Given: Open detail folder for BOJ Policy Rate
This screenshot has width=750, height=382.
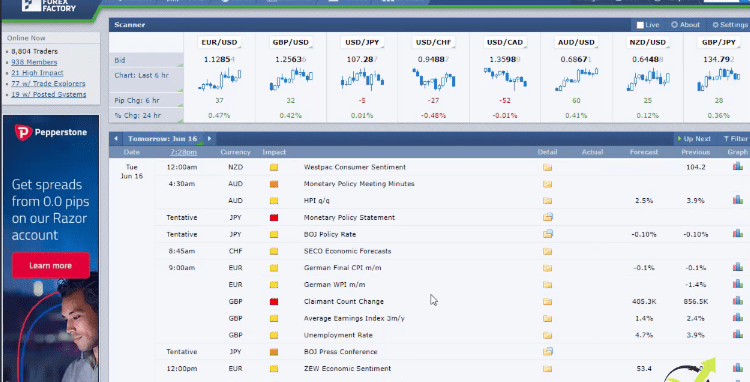Looking at the screenshot, I should 548,234.
